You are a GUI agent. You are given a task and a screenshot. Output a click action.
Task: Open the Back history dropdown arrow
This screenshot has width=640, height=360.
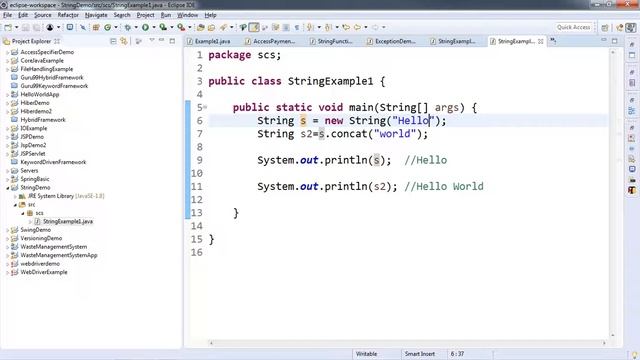tap(366, 27)
